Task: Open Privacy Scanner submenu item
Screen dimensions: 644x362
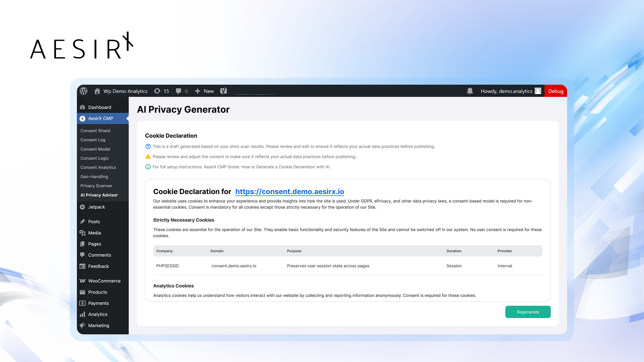Action: [x=96, y=186]
